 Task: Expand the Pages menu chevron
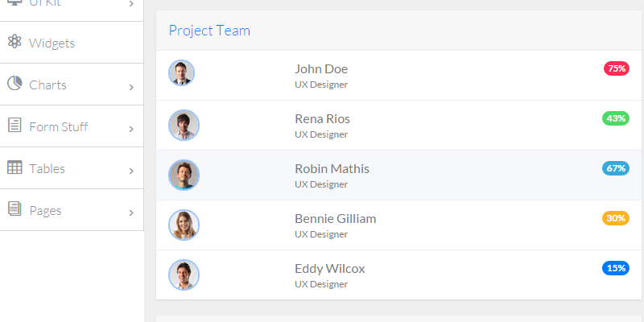(131, 212)
